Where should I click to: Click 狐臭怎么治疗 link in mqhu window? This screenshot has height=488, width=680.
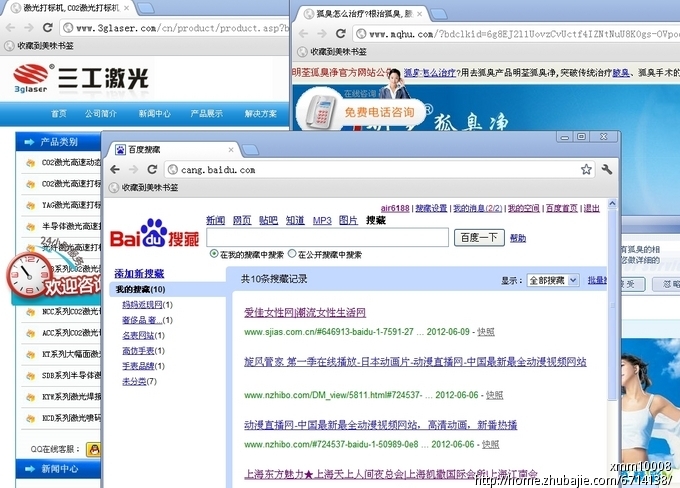(429, 72)
